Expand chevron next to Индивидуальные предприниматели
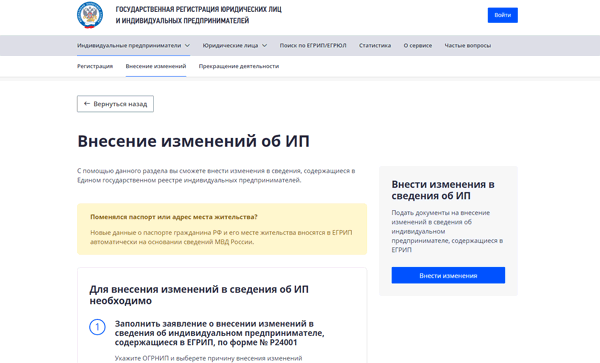600x363 pixels. (x=188, y=46)
